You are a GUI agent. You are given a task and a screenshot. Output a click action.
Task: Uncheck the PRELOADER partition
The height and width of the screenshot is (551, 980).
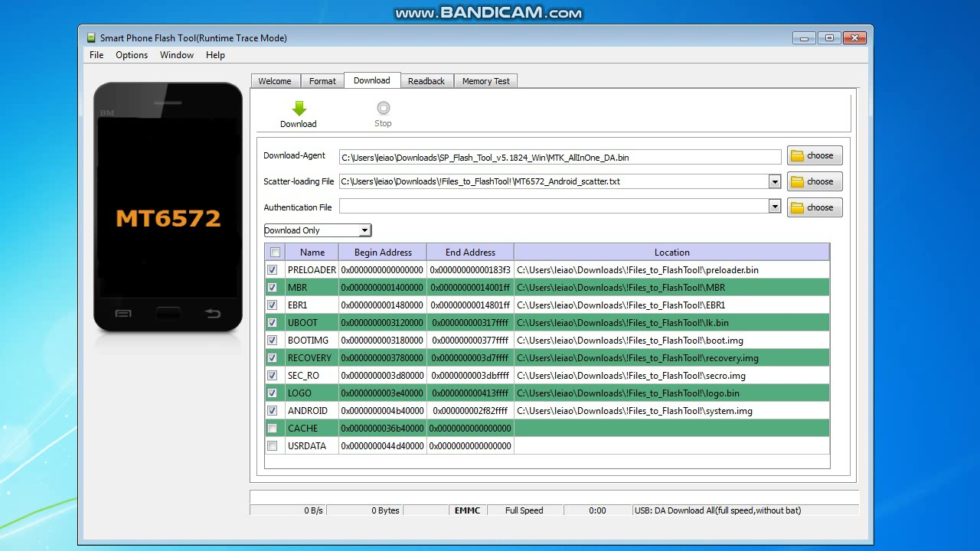click(x=272, y=270)
